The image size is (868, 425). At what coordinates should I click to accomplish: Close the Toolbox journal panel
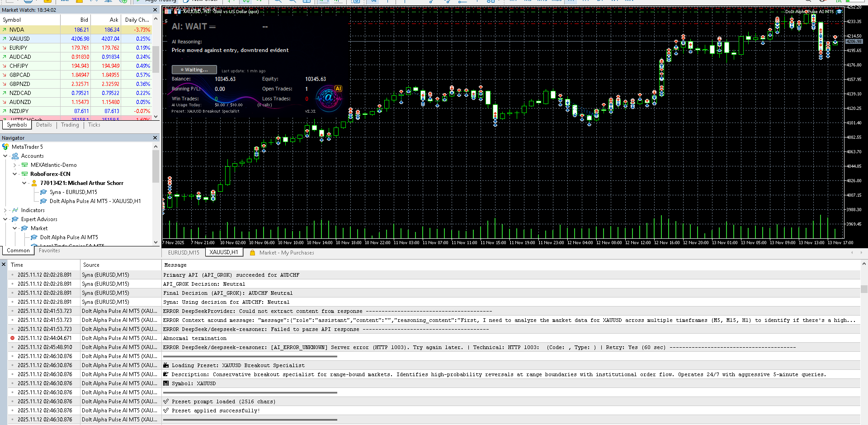tap(4, 264)
